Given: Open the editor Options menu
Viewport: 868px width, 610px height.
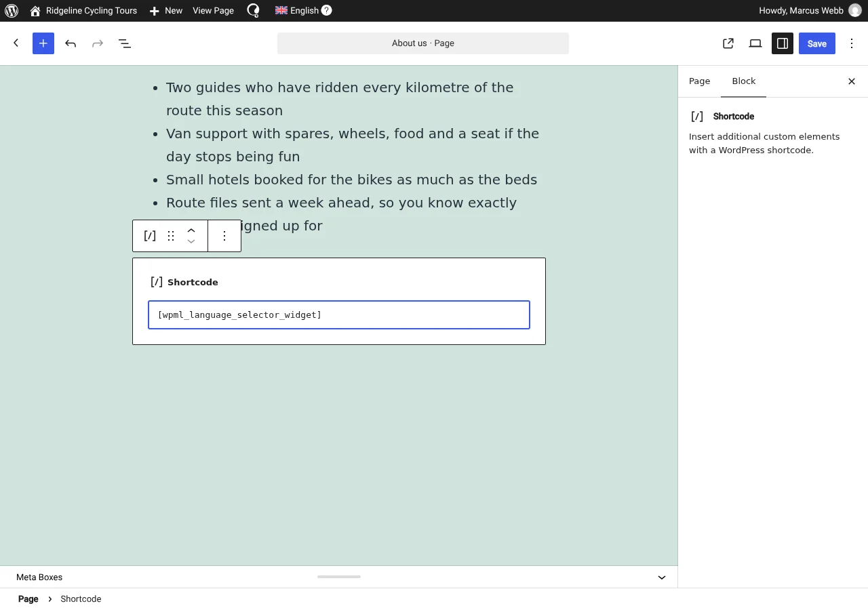Looking at the screenshot, I should tap(852, 43).
